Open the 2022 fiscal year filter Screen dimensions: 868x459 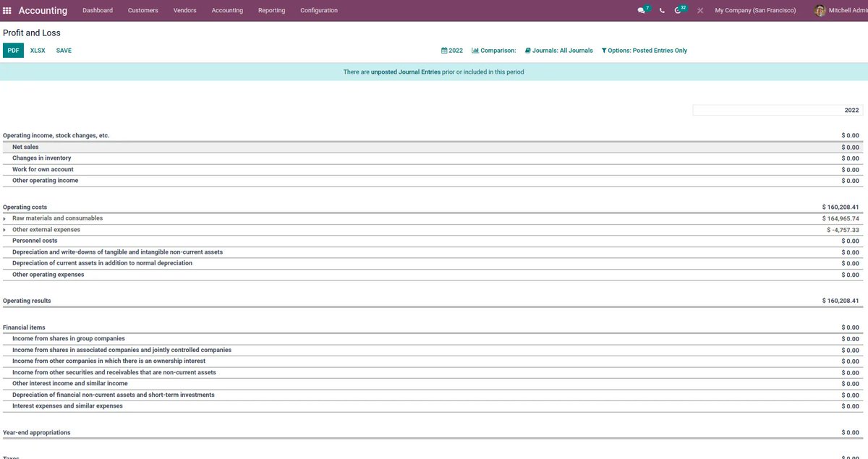tap(454, 50)
